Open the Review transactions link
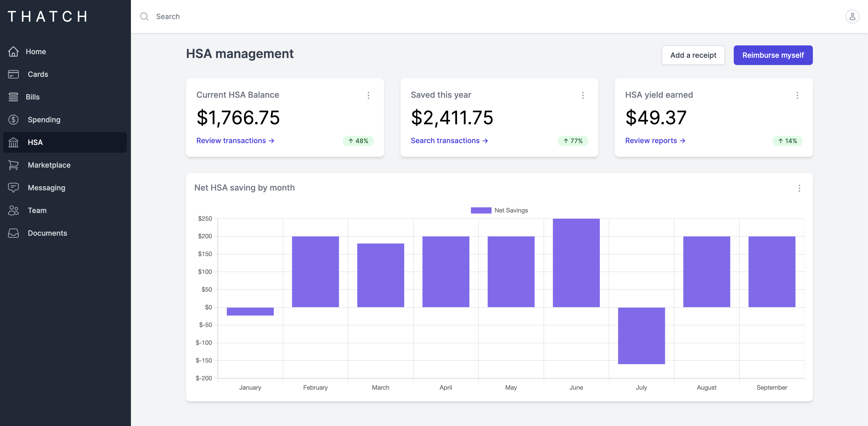This screenshot has width=868, height=426. tap(235, 141)
